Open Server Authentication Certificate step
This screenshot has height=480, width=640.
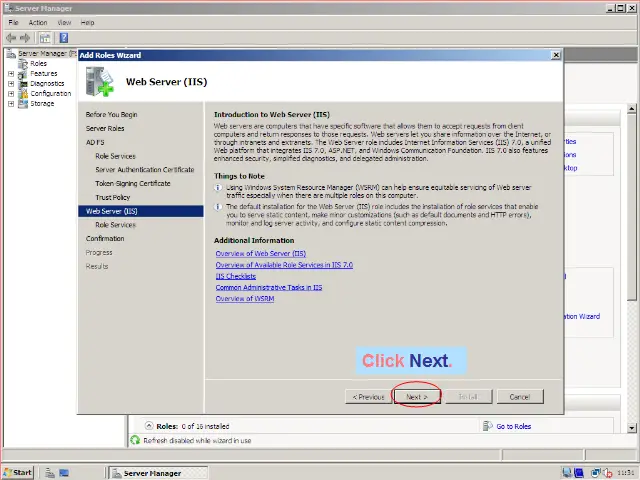(x=145, y=170)
